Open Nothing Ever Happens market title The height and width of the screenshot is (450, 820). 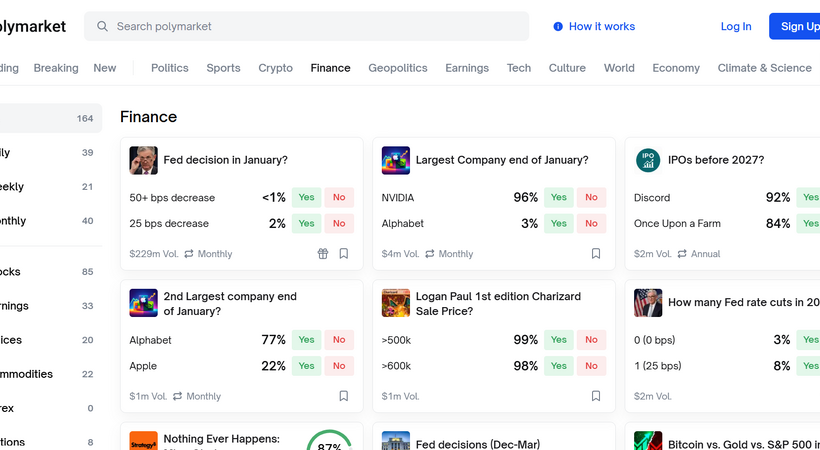click(222, 438)
